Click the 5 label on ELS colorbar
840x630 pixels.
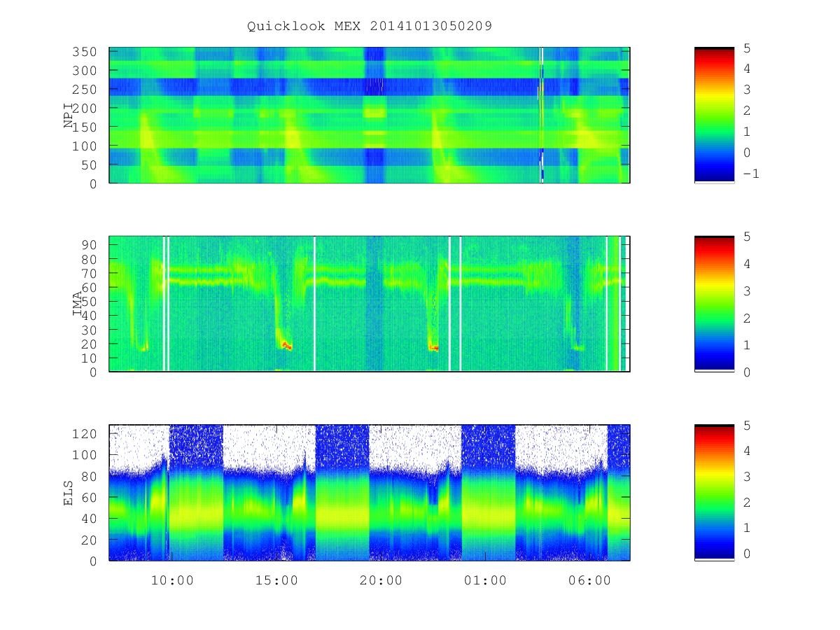pyautogui.click(x=746, y=426)
